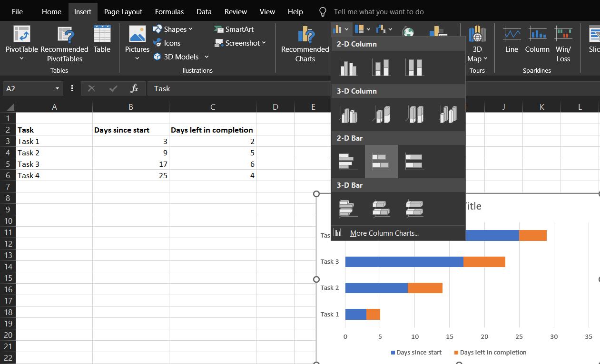
Task: Select the Days since start header cell
Action: pos(131,130)
